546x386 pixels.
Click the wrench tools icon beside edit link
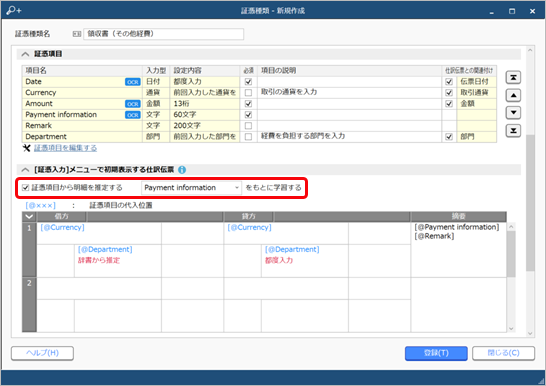[26, 148]
